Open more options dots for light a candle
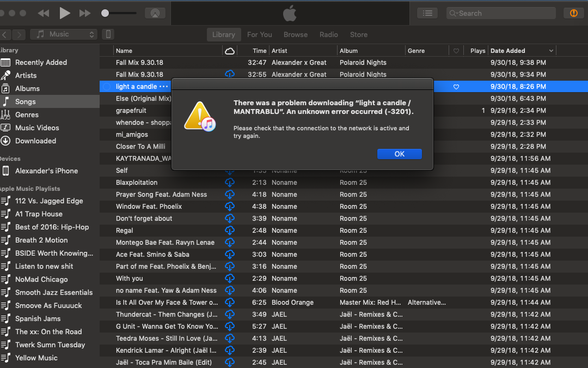Screen dimensions: 588x368 point(163,86)
